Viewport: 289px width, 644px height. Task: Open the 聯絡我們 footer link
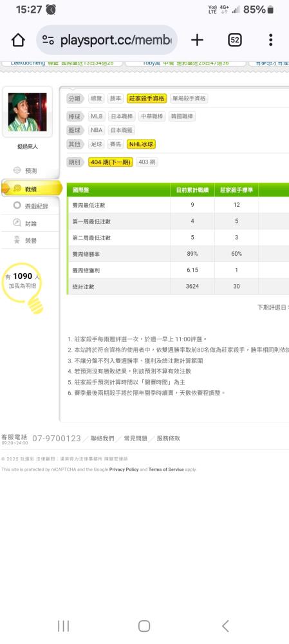(x=102, y=438)
